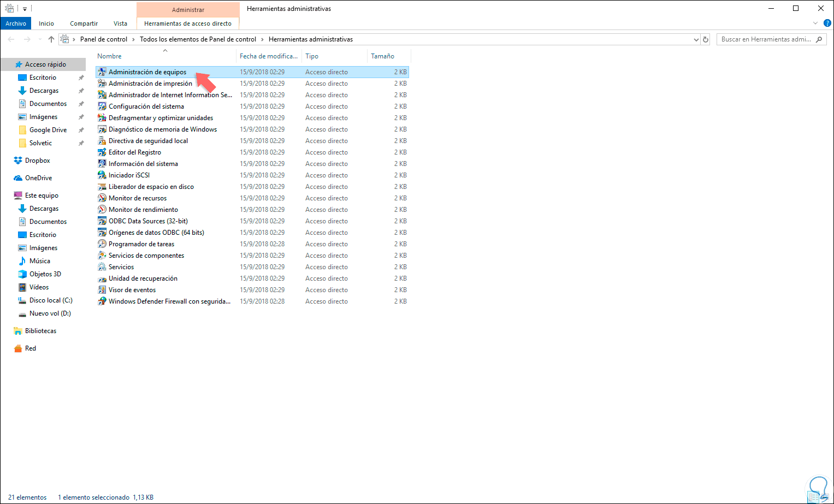The height and width of the screenshot is (504, 834).
Task: Click the OneDrive cloud icon
Action: click(18, 178)
